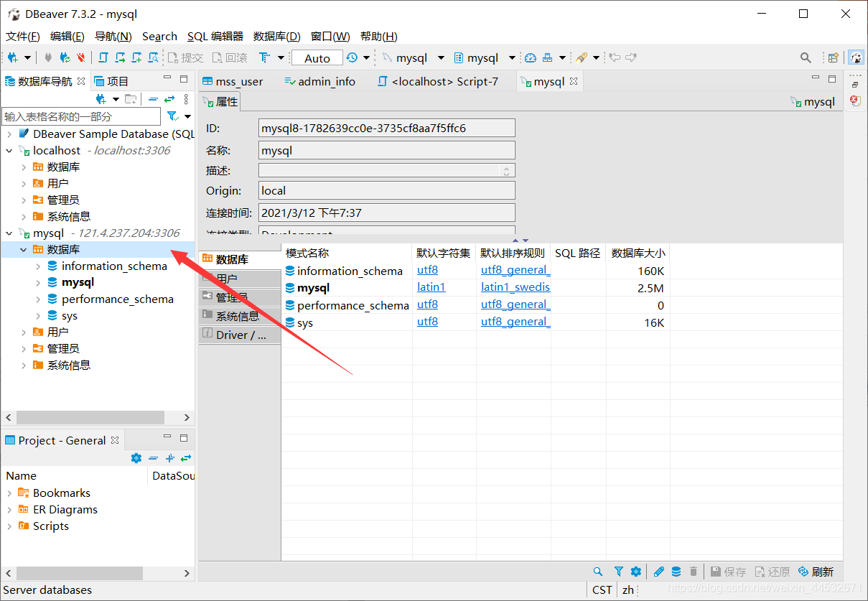Screen dimensions: 868x601
Task: Click bottom toolbar gear settings icon
Action: [x=636, y=572]
